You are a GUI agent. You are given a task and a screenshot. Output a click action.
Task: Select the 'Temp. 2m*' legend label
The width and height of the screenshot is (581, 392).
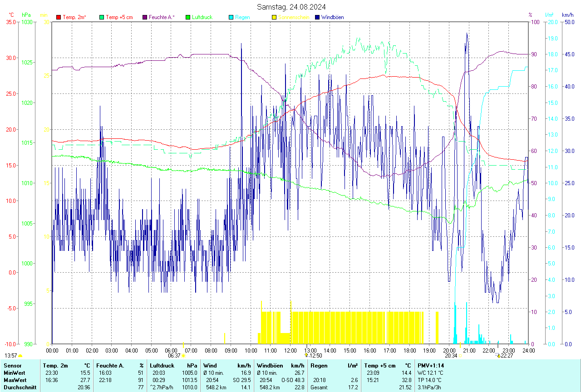pos(74,17)
